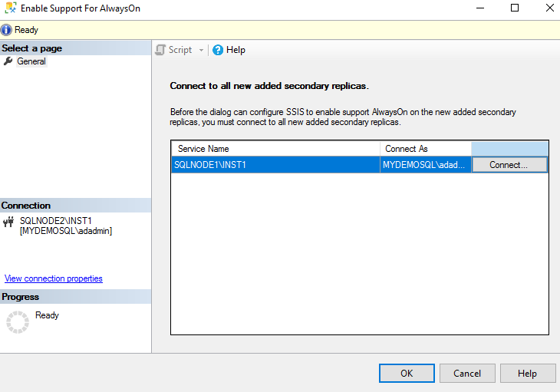Click the server connection icon

(9, 222)
